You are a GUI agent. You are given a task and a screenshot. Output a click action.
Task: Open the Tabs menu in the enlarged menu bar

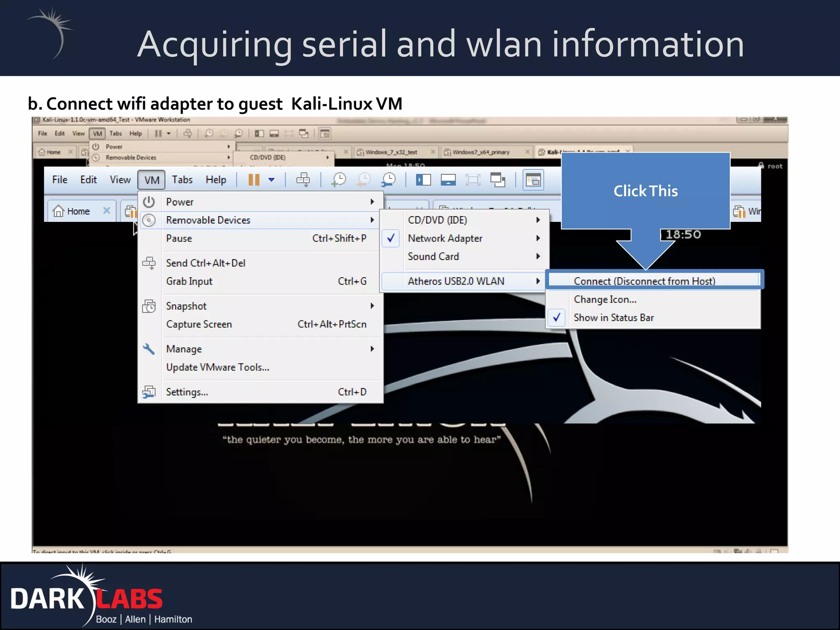tap(182, 180)
